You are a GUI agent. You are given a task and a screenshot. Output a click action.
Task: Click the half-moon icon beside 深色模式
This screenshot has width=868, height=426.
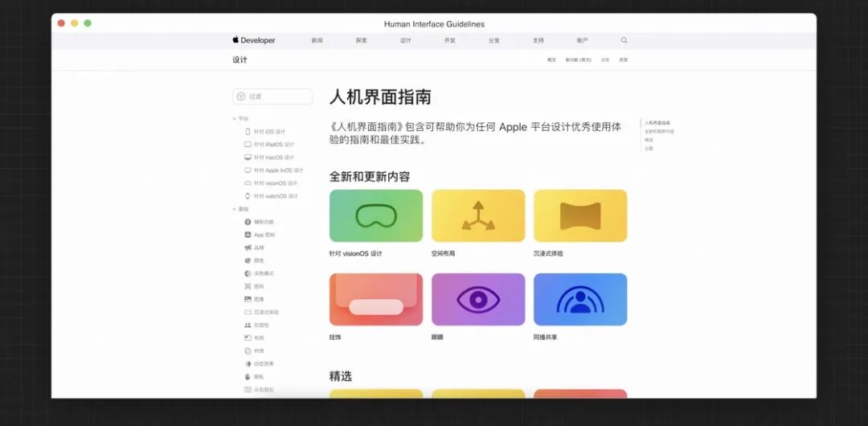tap(248, 273)
